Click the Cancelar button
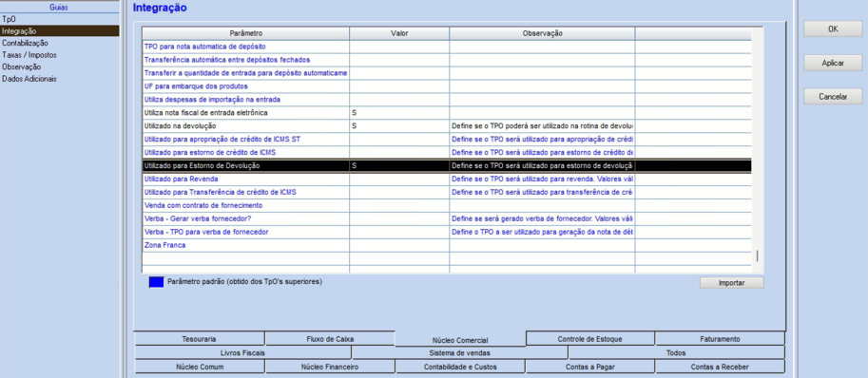The image size is (868, 378). (833, 96)
